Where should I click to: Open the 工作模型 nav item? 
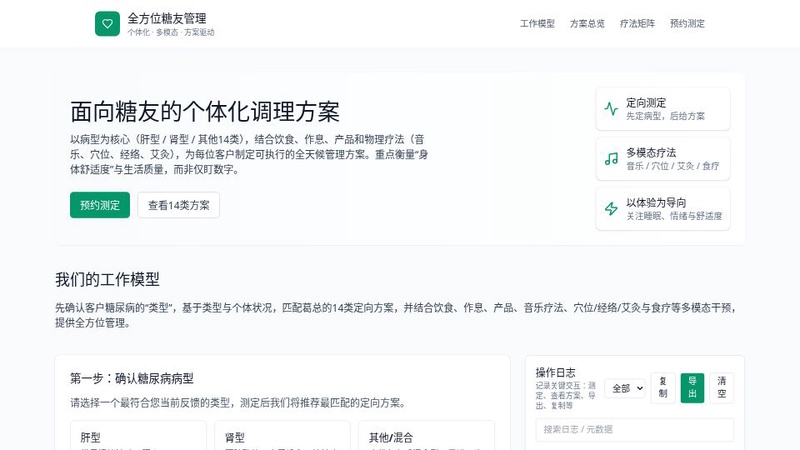point(537,23)
